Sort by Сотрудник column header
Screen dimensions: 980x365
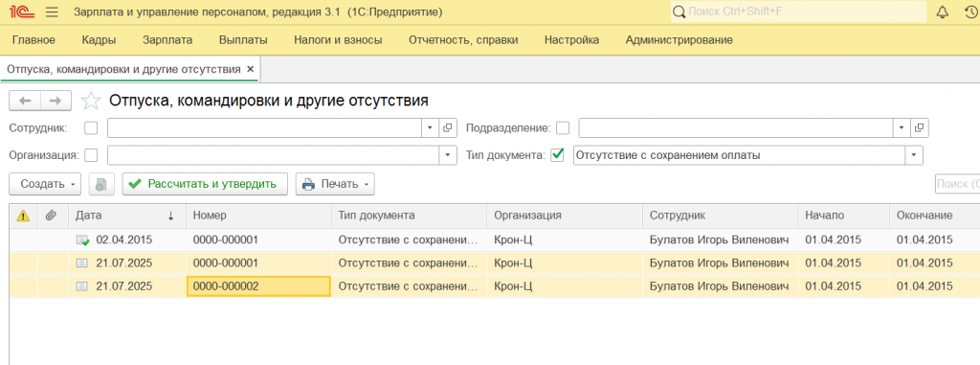point(720,216)
